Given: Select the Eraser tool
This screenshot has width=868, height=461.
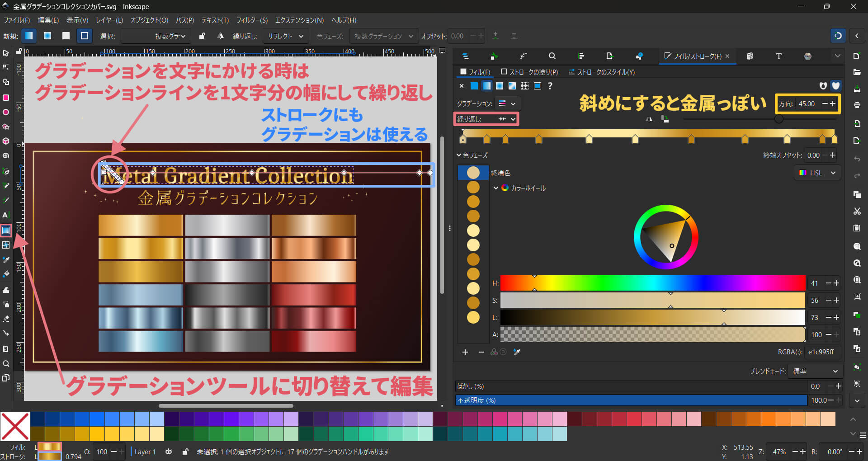Looking at the screenshot, I should 6,319.
